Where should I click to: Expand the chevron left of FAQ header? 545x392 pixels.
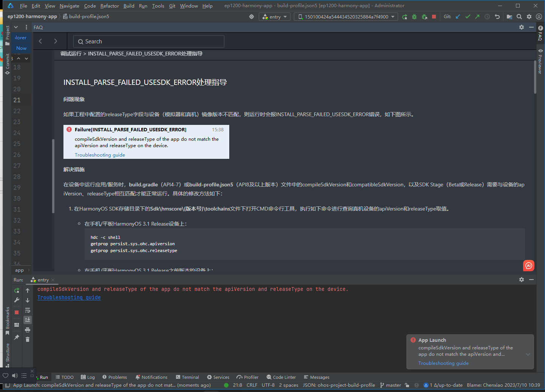pyautogui.click(x=16, y=27)
